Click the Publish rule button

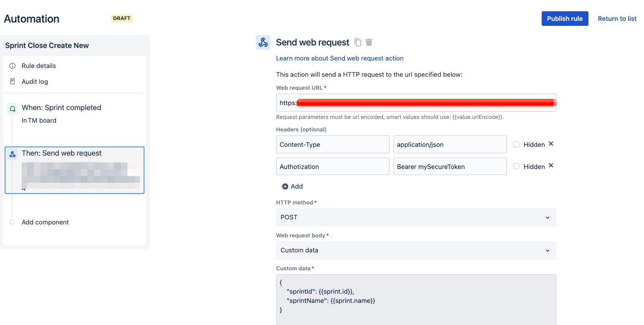[565, 18]
